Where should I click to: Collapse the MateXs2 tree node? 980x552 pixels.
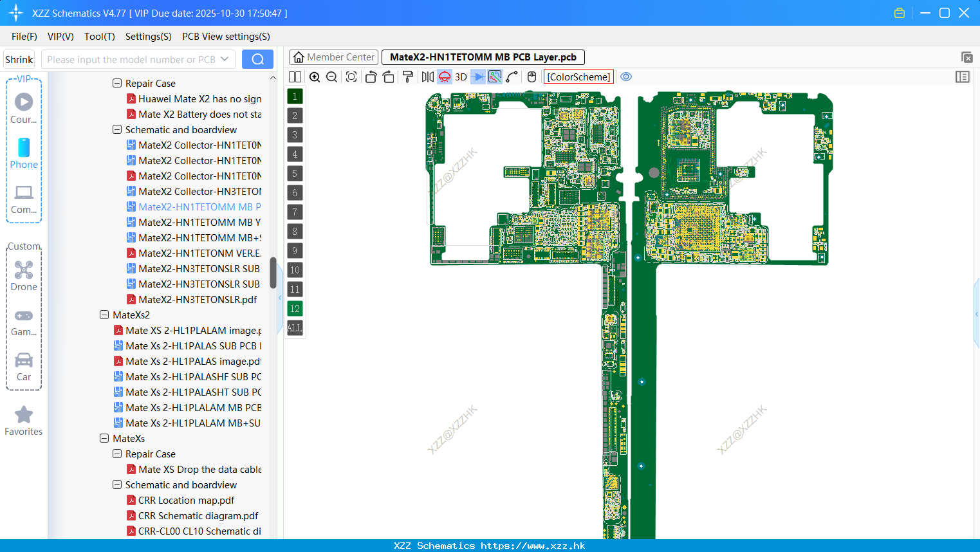click(104, 315)
